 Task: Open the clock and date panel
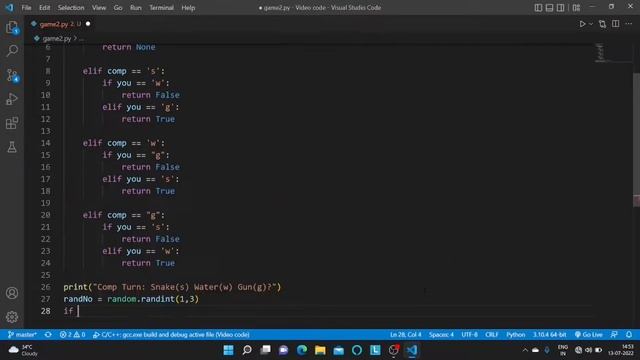621,350
